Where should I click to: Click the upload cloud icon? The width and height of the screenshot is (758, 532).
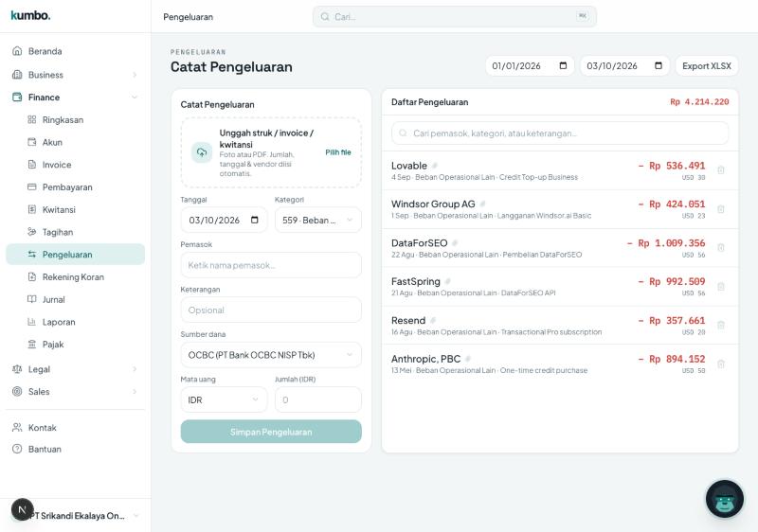coord(202,152)
